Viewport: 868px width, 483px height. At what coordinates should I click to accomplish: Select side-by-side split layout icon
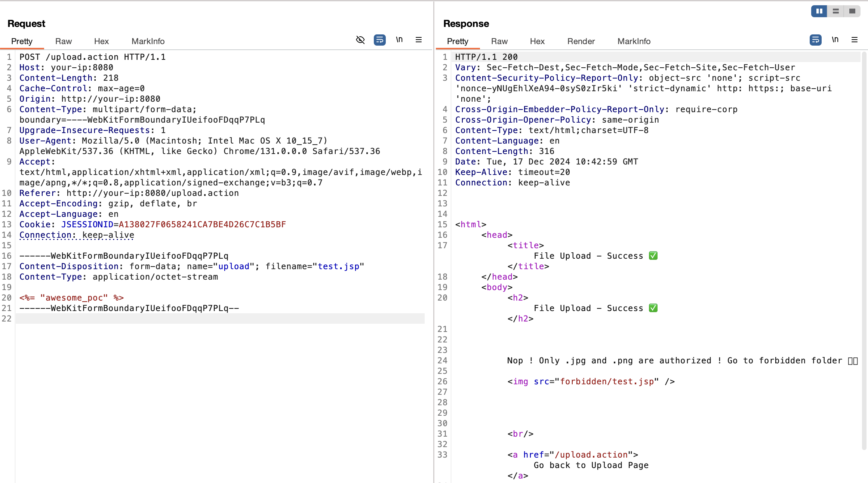point(819,11)
